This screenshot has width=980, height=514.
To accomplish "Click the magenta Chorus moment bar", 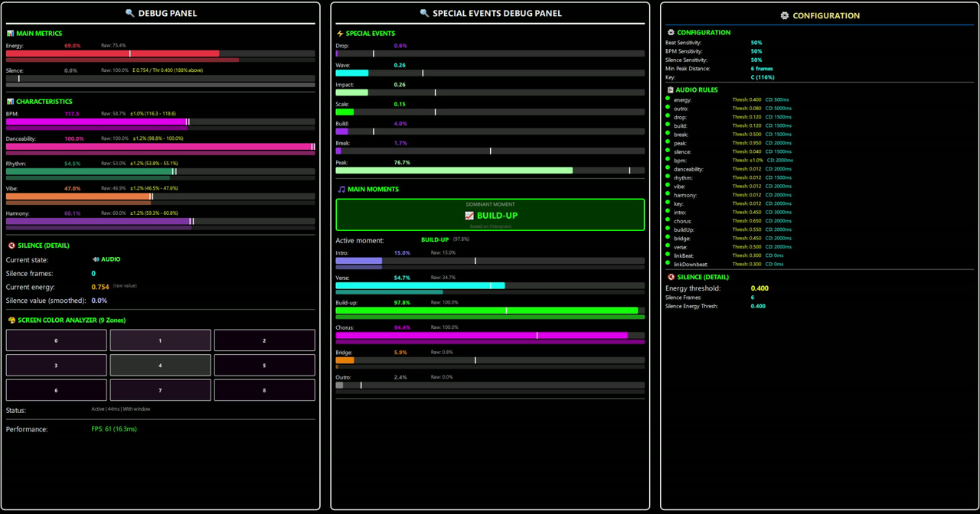I will click(x=490, y=336).
